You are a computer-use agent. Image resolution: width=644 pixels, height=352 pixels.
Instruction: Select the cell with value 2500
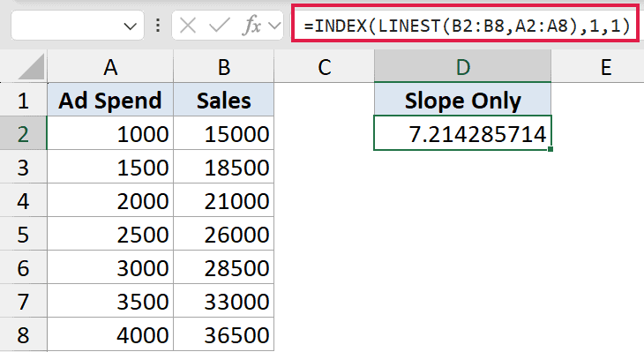click(110, 234)
